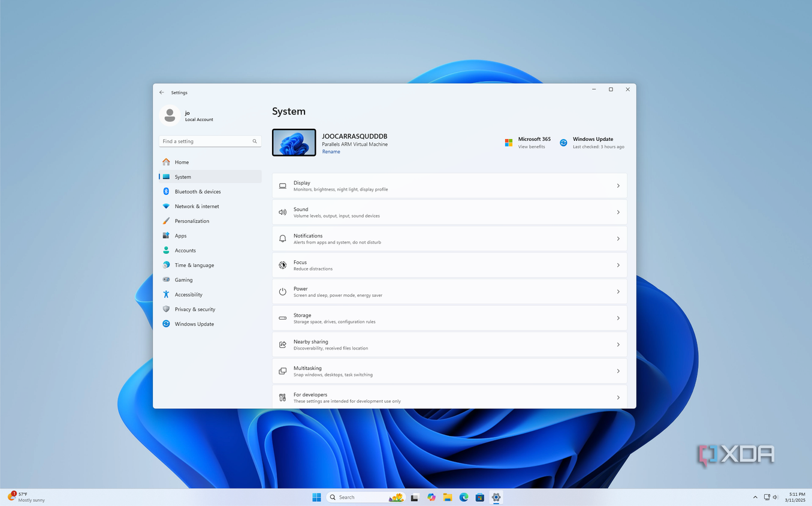Go back using the Settings back arrow

[162, 92]
